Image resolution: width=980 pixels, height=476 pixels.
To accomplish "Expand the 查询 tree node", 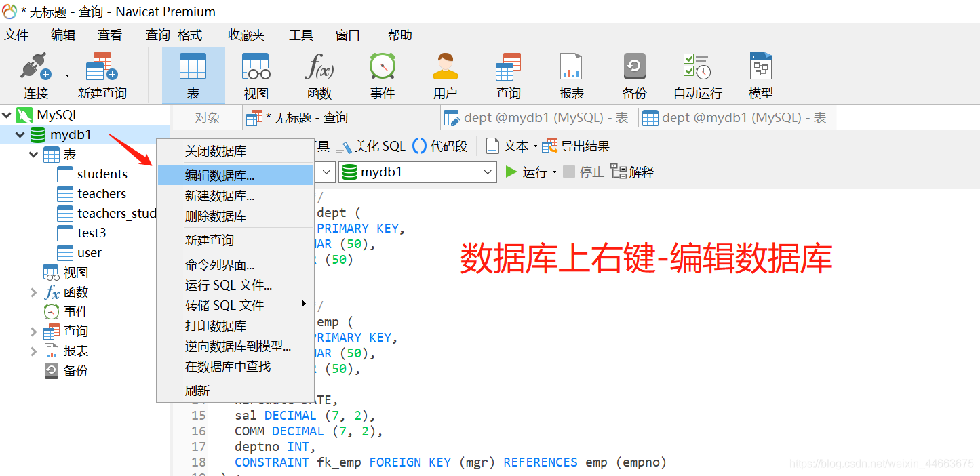I will [x=34, y=332].
